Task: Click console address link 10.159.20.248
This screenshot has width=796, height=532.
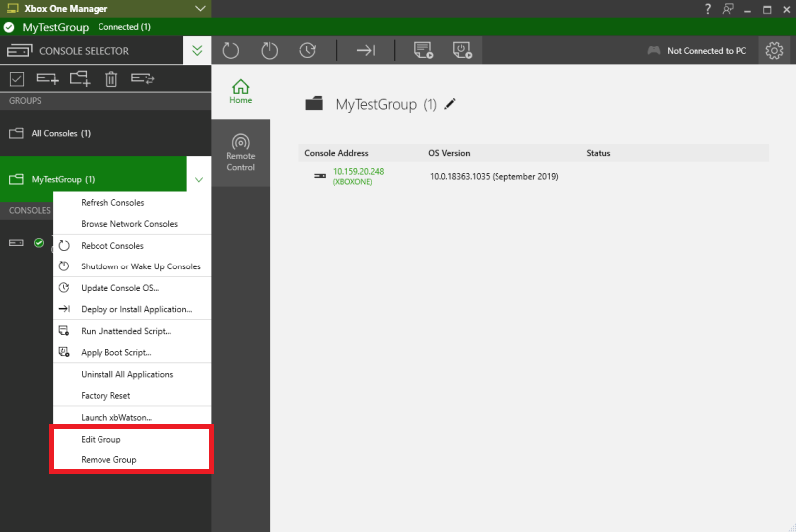Action: (x=358, y=171)
